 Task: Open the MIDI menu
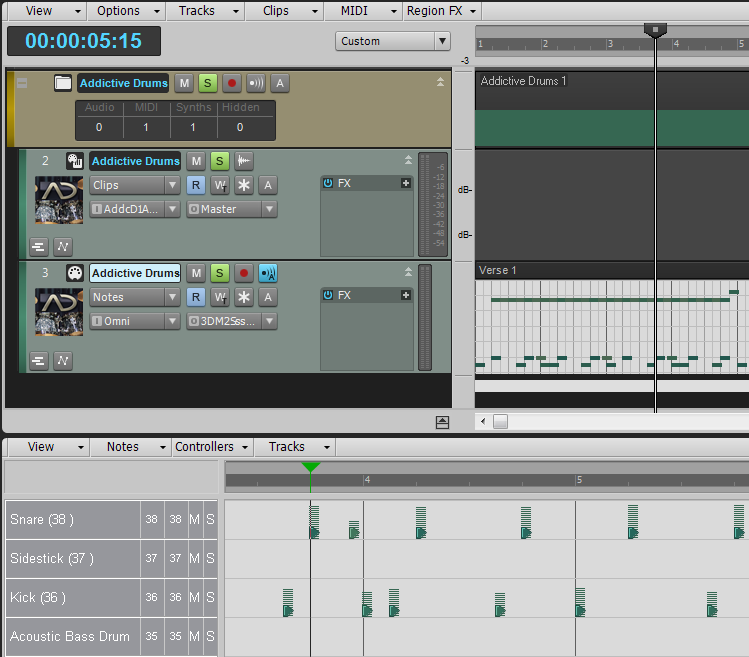coord(364,11)
